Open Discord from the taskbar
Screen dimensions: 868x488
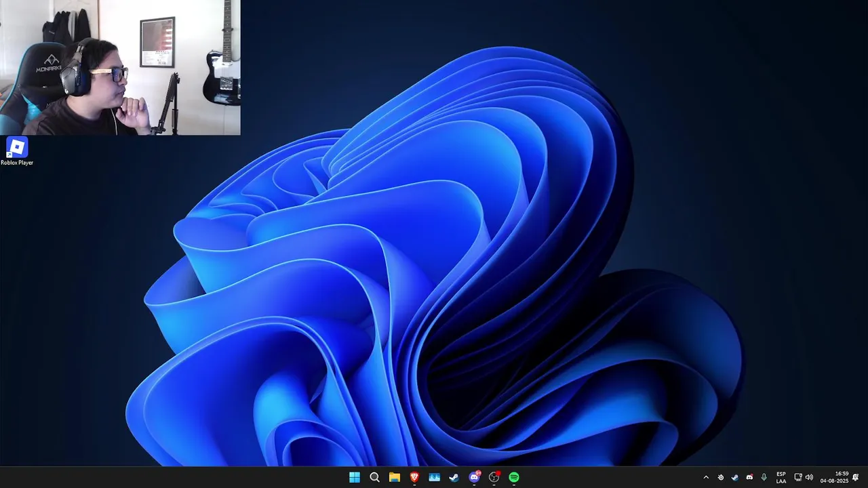475,477
